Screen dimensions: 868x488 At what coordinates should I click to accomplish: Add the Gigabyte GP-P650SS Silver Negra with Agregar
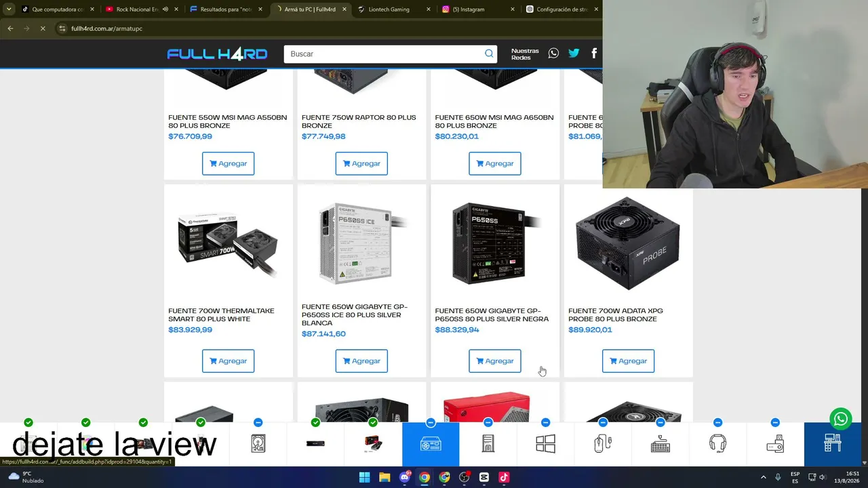coord(495,361)
